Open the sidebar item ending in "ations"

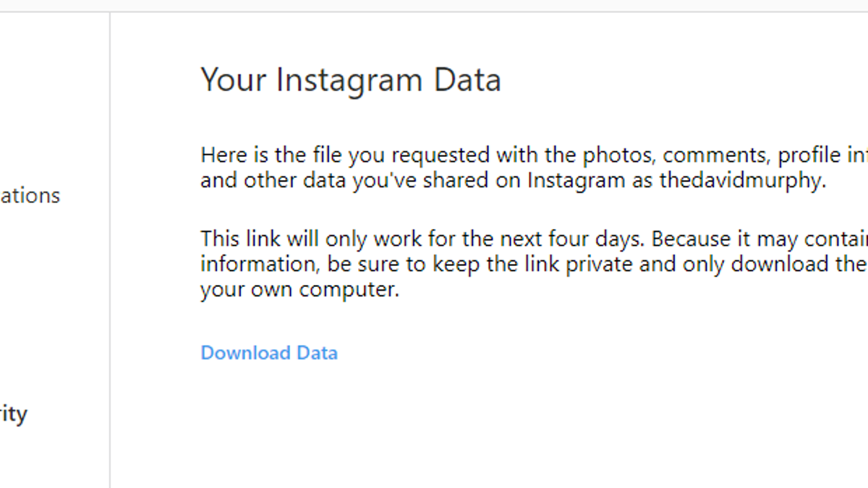(30, 196)
